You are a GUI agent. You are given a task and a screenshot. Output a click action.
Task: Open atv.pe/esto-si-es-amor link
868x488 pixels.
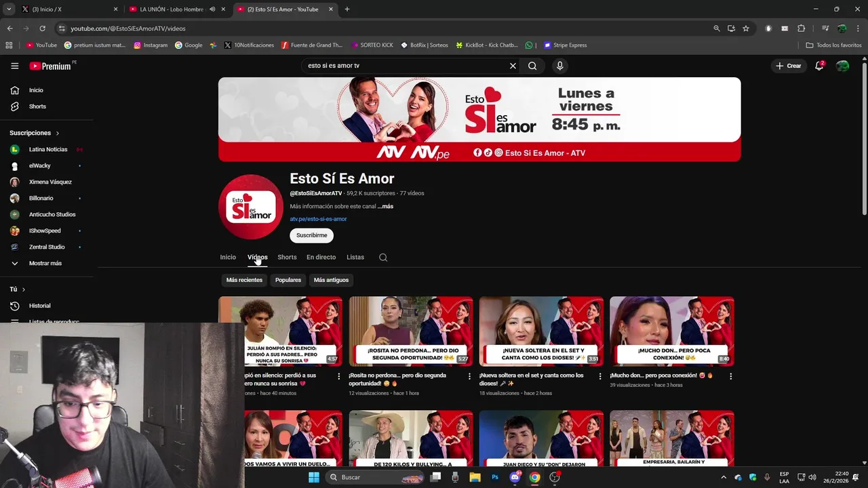click(318, 219)
